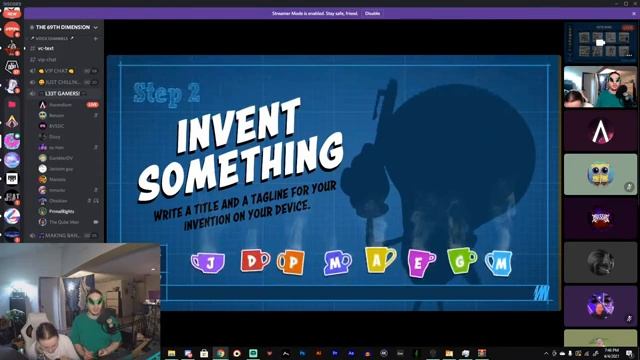Viewport: 640px width, 360px height.
Task: Open the BAT-labelled black server icon
Action: point(12,197)
